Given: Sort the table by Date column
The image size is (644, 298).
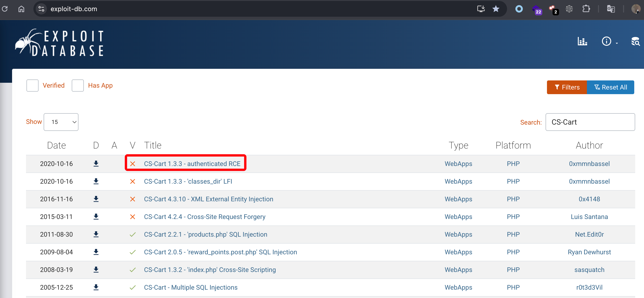Looking at the screenshot, I should (56, 145).
